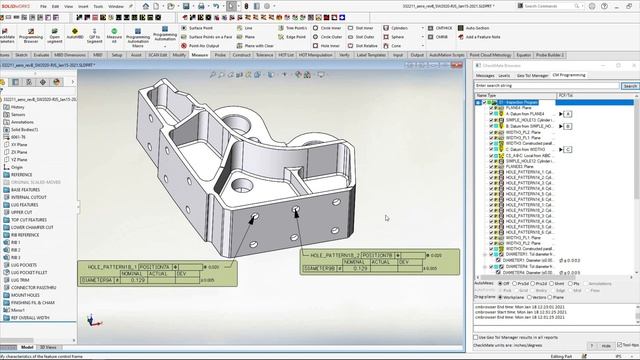Choose the Plane measure tool
Viewport: 640px width, 360px height.
[x=246, y=37]
